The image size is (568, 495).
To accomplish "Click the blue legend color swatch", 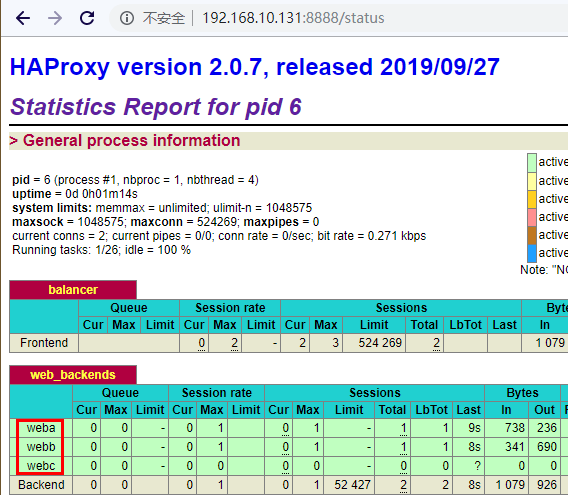I will point(531,253).
